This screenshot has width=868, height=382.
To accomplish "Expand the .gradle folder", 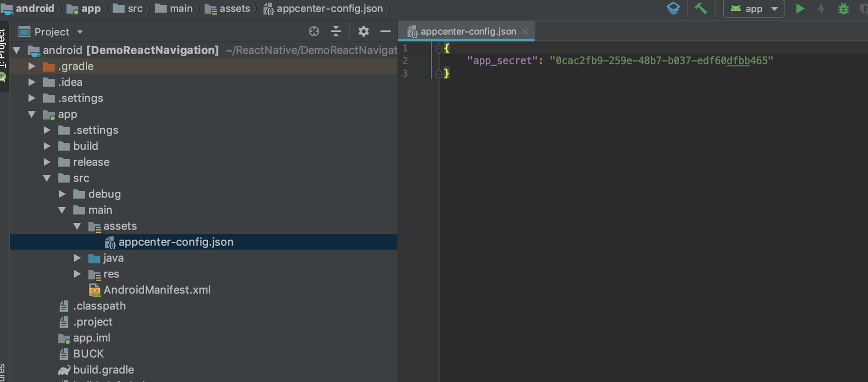I will pos(32,66).
